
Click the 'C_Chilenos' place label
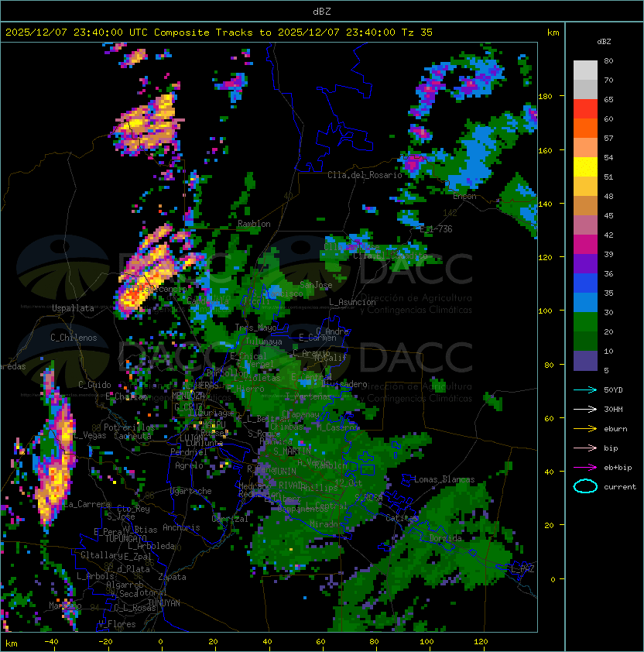pyautogui.click(x=74, y=338)
